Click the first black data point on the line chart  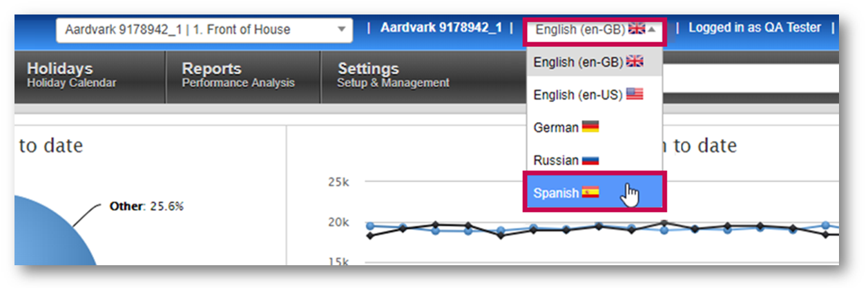tap(370, 236)
